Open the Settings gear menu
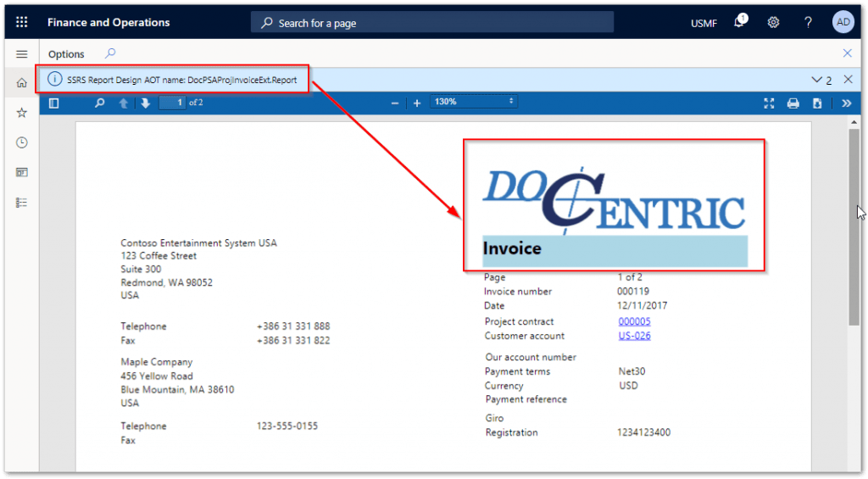This screenshot has width=868, height=479. pyautogui.click(x=773, y=22)
